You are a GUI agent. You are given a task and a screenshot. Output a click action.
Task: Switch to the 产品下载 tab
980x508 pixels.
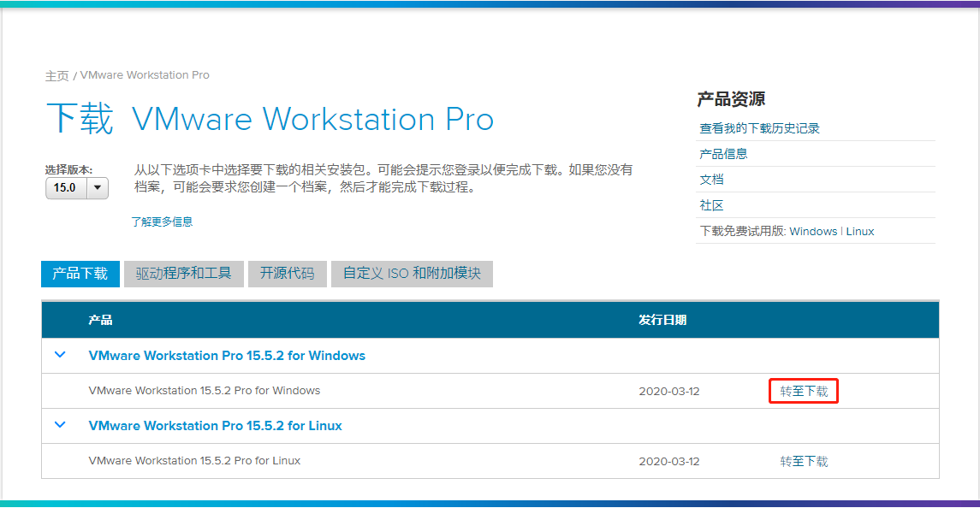click(80, 274)
